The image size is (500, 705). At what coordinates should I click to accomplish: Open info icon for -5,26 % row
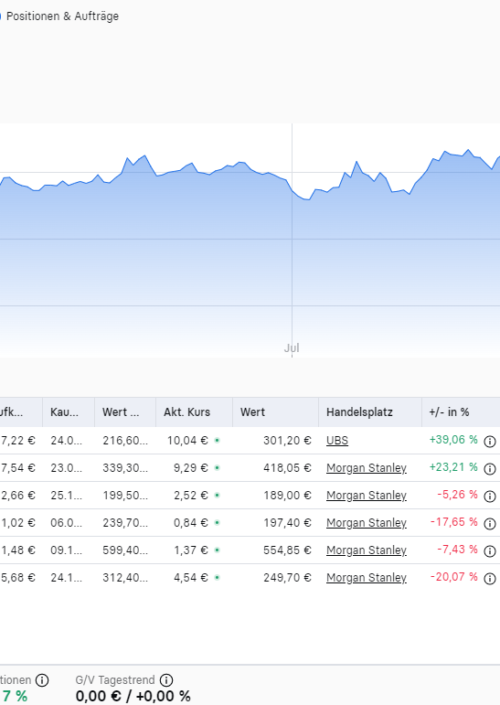coord(490,496)
